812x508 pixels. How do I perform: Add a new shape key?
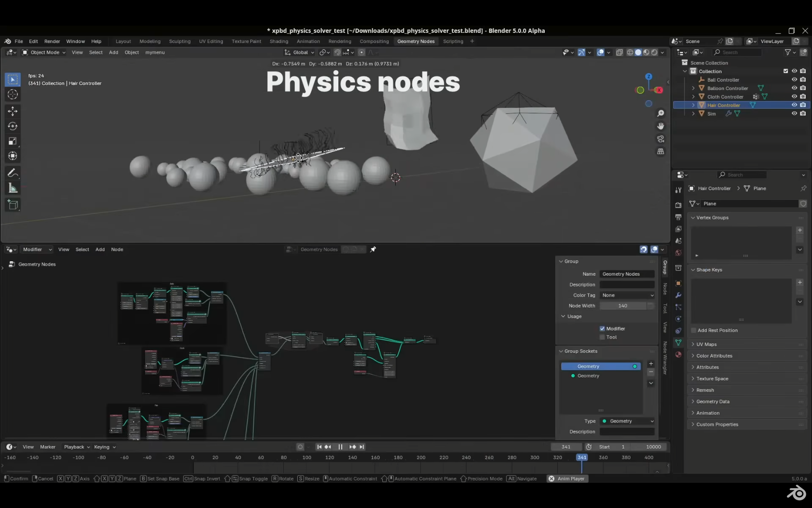tap(800, 283)
